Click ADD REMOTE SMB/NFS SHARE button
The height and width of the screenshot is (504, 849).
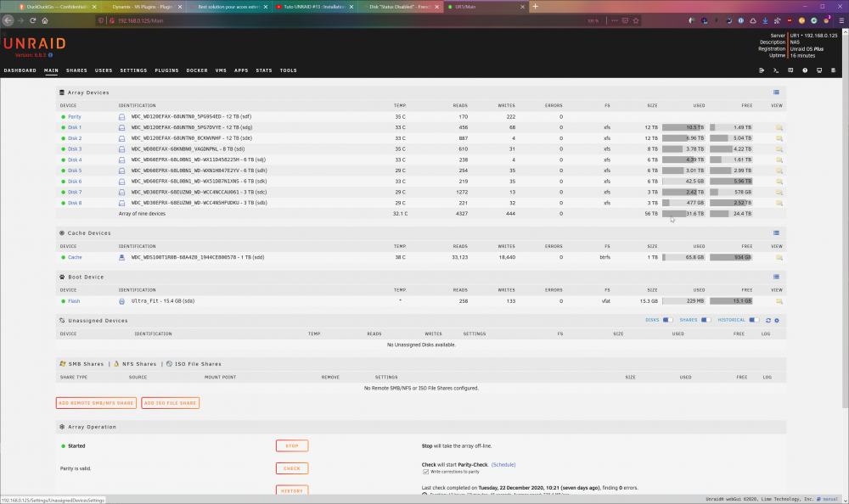(96, 403)
